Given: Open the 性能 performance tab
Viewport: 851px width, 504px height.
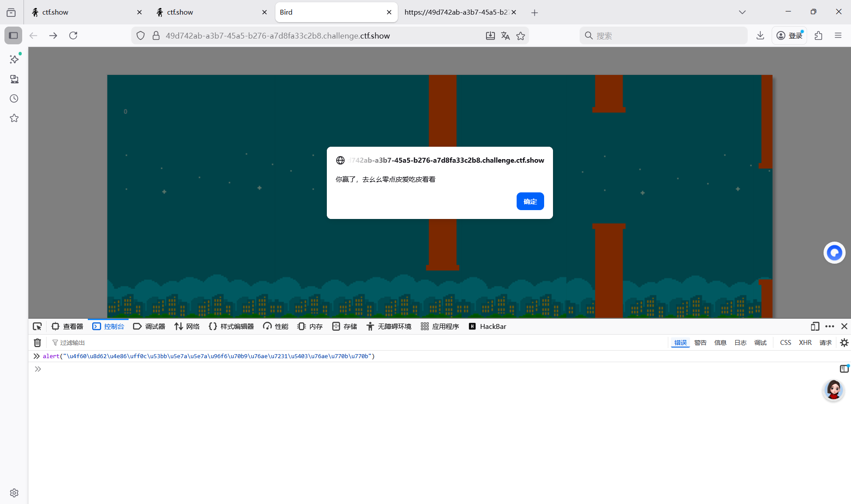Looking at the screenshot, I should (275, 327).
